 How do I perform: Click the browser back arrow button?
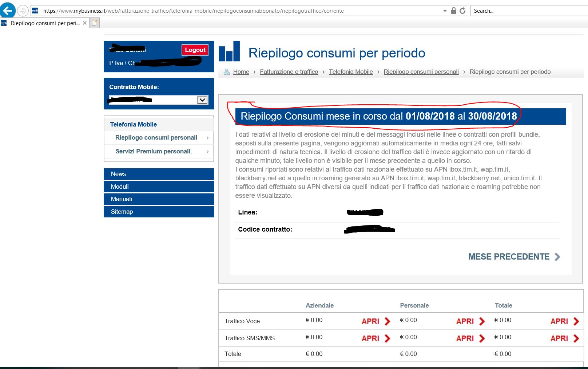(x=8, y=11)
